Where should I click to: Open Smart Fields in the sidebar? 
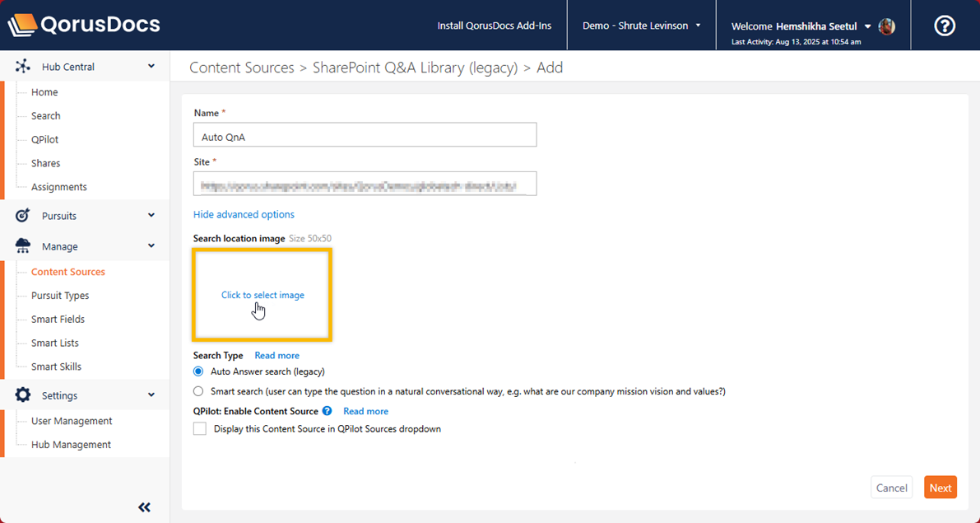[58, 320]
